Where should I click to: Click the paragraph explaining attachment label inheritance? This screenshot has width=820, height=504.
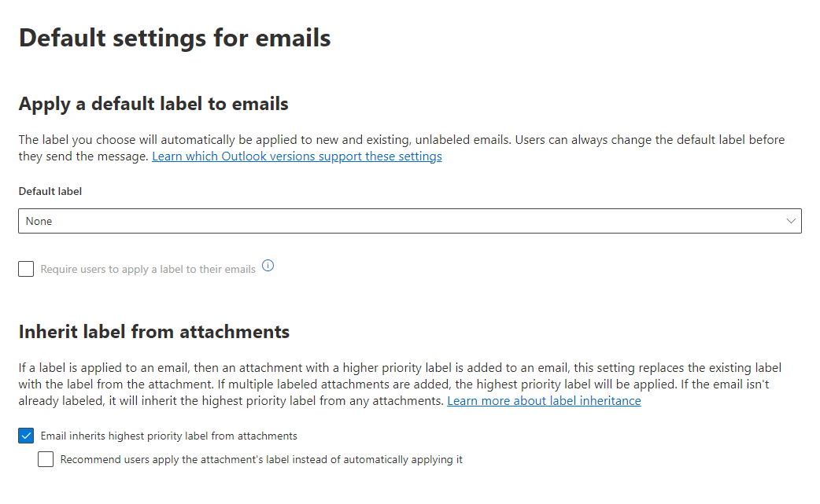pyautogui.click(x=400, y=384)
